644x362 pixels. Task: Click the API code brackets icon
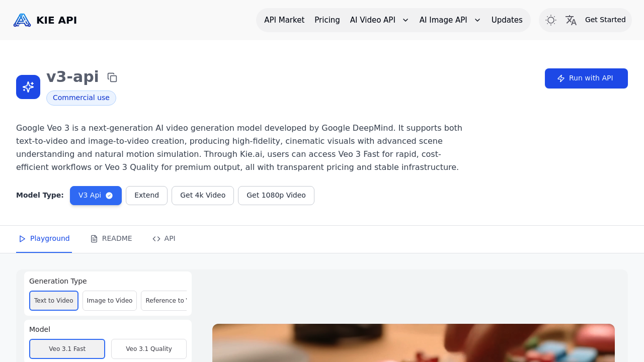[156, 239]
